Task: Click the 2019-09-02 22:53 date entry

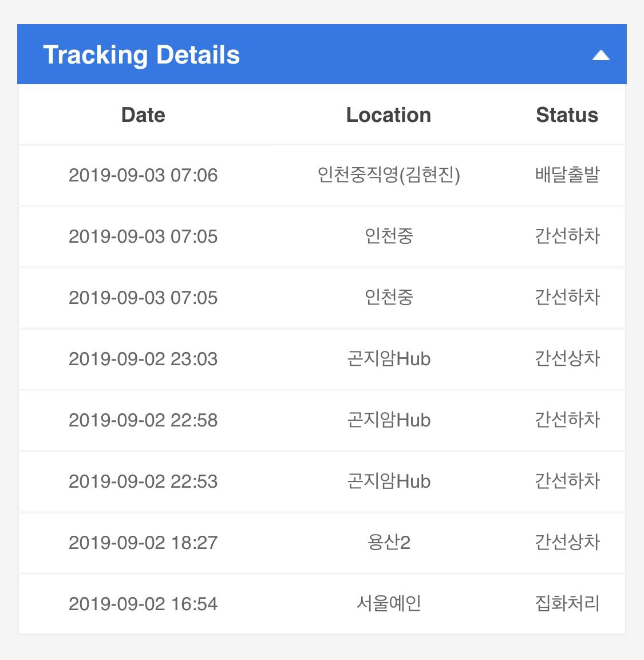Action: (143, 481)
